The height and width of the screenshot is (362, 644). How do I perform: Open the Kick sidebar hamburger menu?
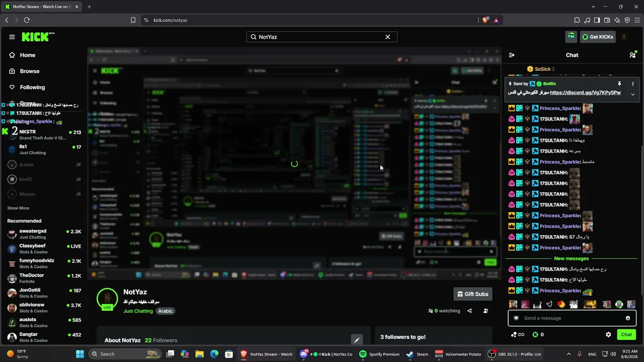tap(12, 37)
